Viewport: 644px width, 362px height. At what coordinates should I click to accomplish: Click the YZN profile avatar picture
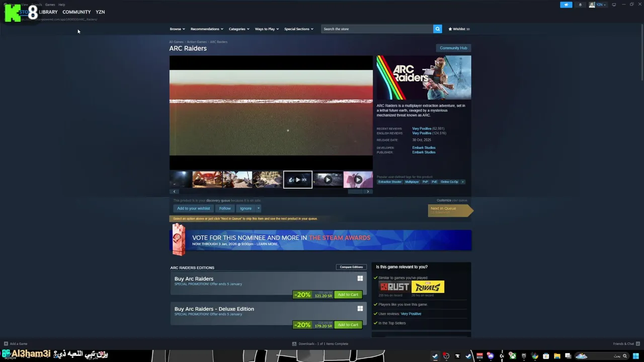pyautogui.click(x=592, y=5)
